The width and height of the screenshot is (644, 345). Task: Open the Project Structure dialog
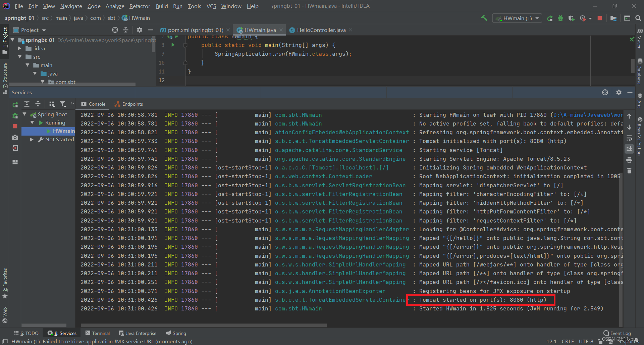pos(613,18)
